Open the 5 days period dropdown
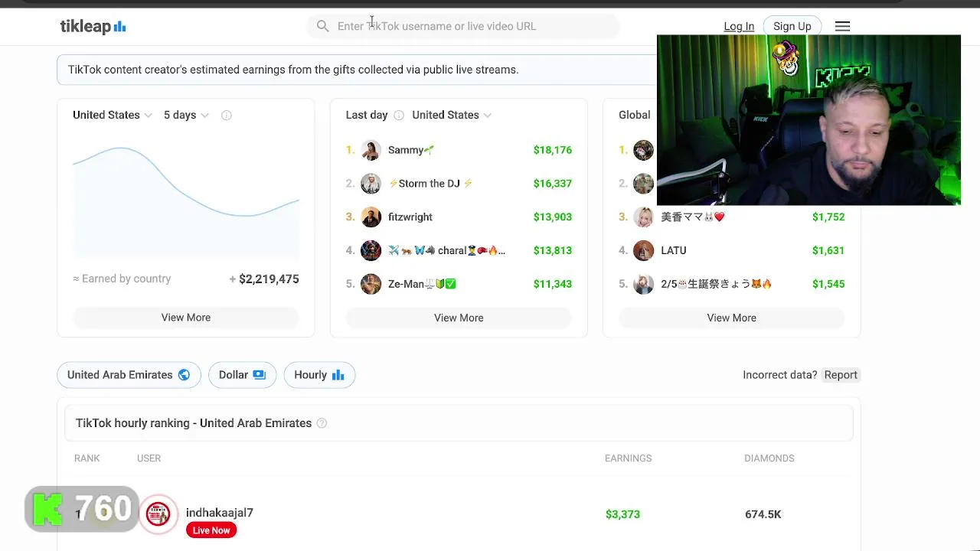The height and width of the screenshot is (551, 980). tap(186, 115)
